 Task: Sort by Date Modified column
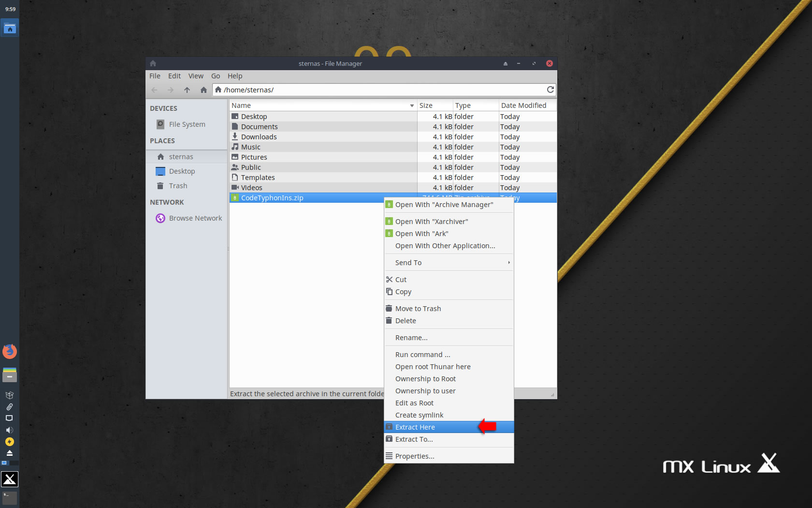[x=527, y=105]
